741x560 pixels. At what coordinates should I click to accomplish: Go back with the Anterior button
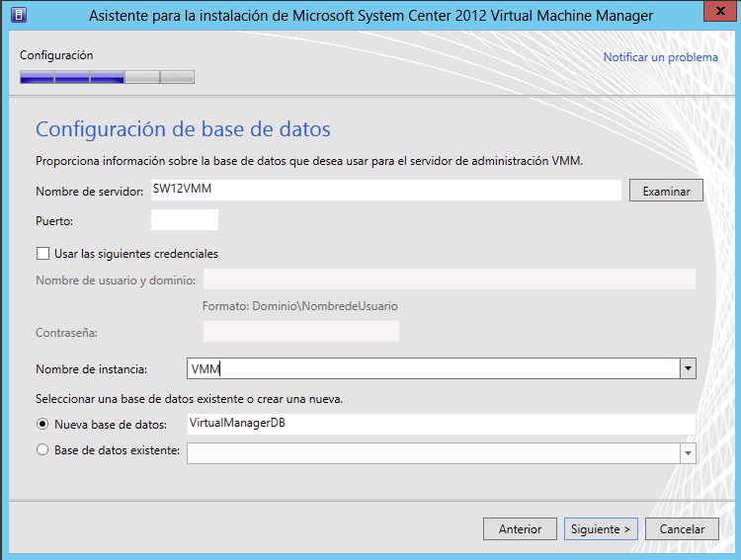[520, 528]
